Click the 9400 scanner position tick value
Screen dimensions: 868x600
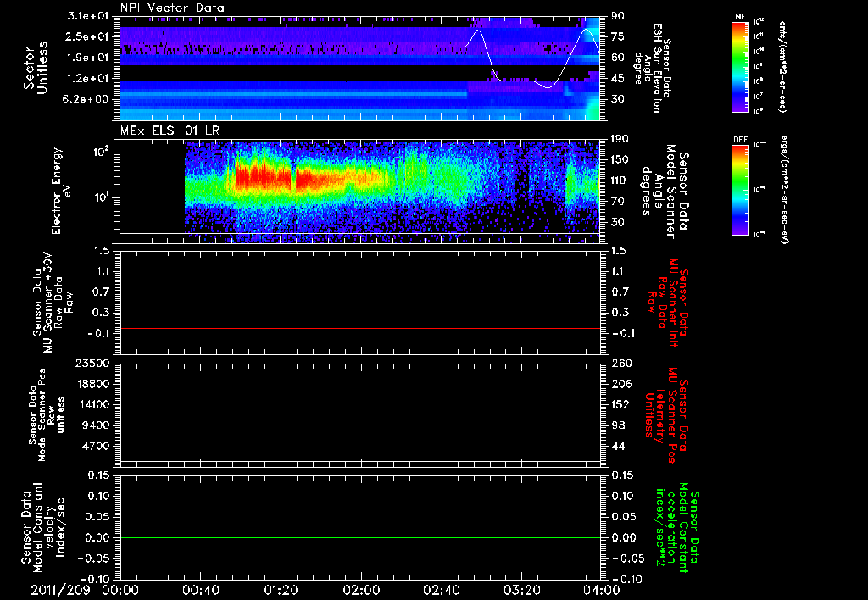pyautogui.click(x=97, y=425)
